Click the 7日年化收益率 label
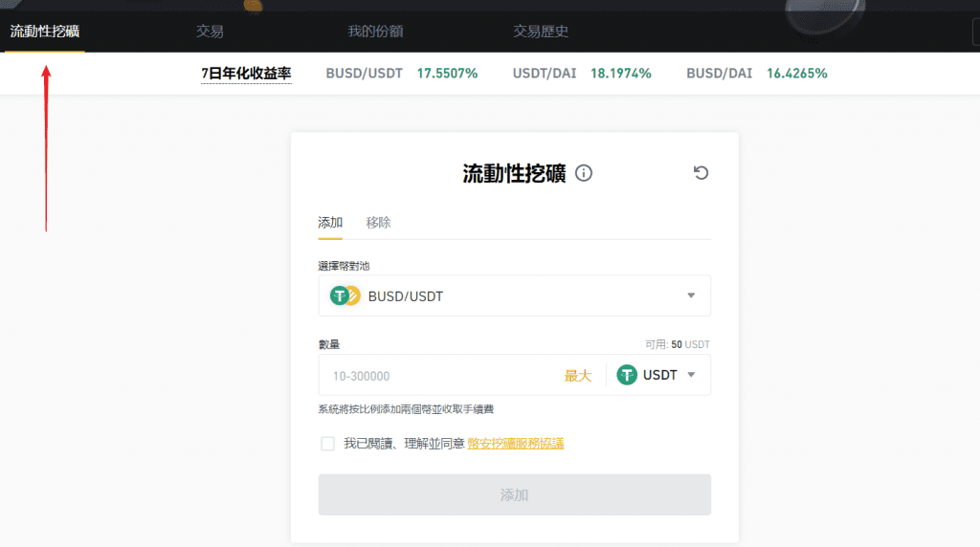980x547 pixels. 246,74
